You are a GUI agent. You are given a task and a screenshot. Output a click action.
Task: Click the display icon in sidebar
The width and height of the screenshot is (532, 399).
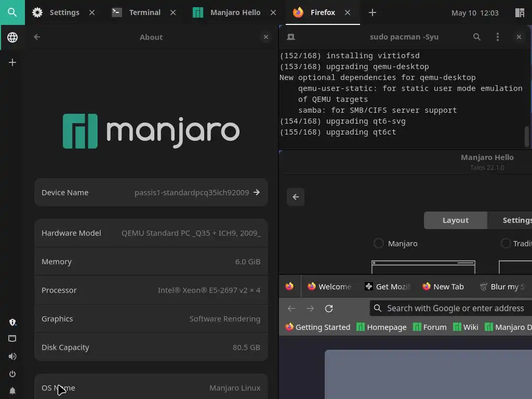[x=12, y=338]
